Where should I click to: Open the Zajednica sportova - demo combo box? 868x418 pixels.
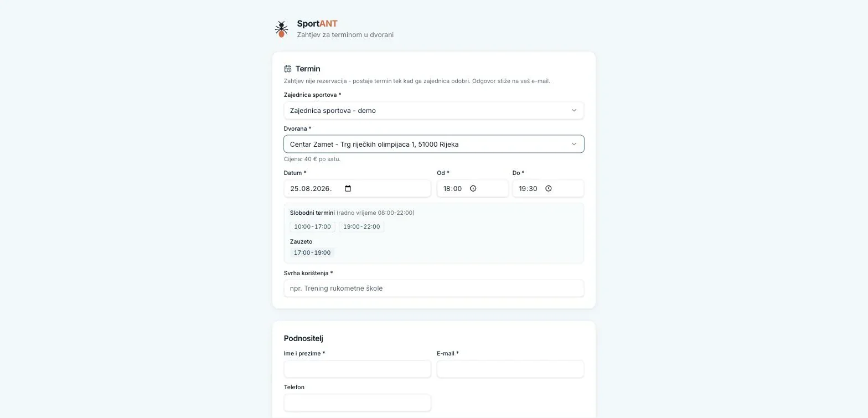pyautogui.click(x=434, y=111)
